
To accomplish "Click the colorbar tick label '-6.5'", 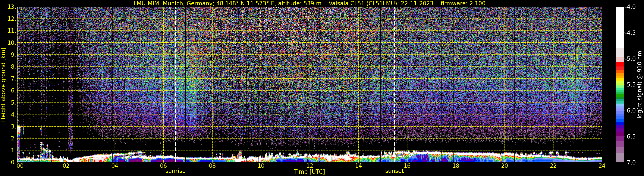I will coord(630,137).
